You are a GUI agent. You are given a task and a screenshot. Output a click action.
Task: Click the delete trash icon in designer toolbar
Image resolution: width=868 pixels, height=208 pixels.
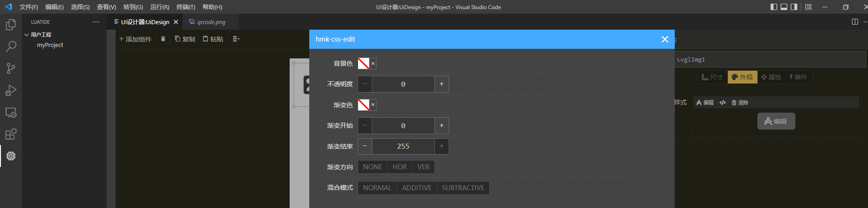[163, 39]
